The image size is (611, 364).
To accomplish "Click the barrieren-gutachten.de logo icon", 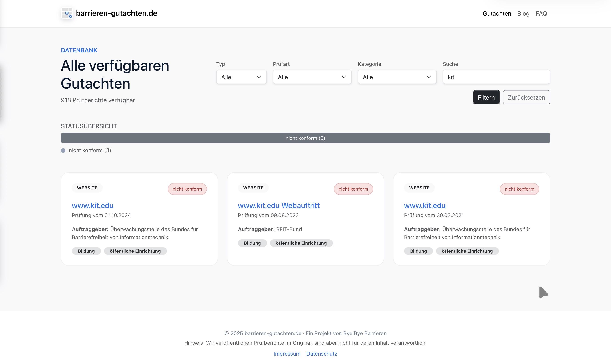I will tap(67, 13).
